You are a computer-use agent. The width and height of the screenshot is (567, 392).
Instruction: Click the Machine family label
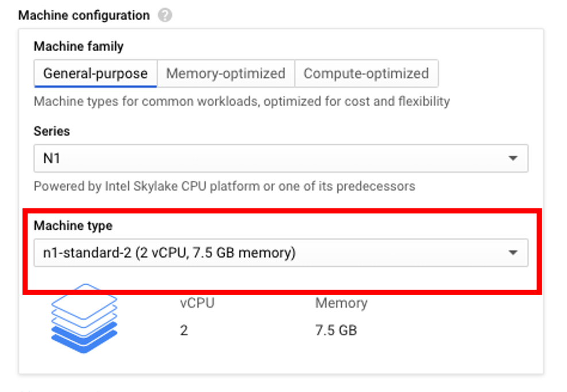coord(79,46)
